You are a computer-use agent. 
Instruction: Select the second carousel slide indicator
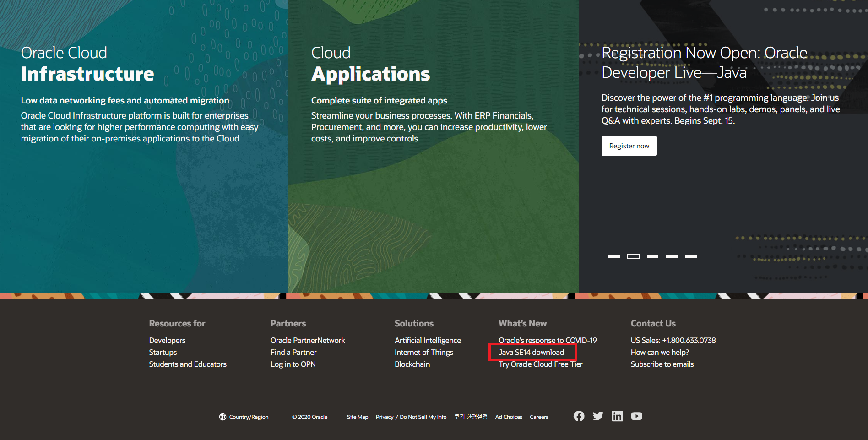click(x=633, y=256)
